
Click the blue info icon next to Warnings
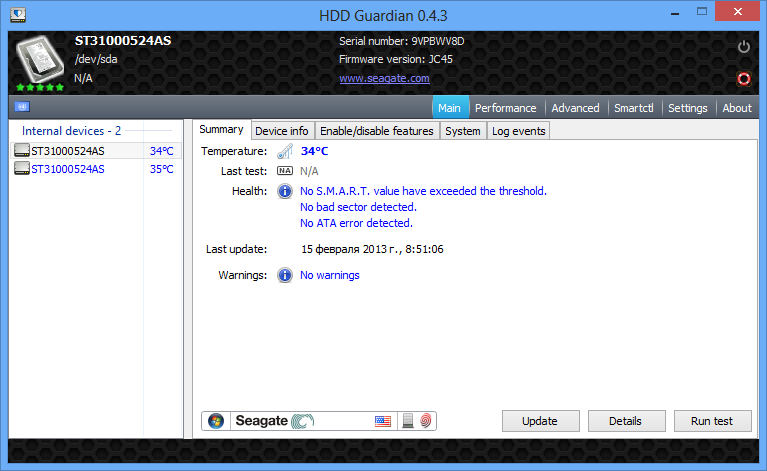pos(285,275)
